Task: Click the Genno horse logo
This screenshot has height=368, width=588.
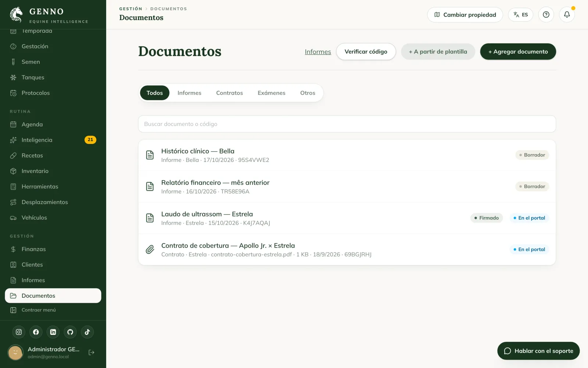Action: [x=16, y=15]
